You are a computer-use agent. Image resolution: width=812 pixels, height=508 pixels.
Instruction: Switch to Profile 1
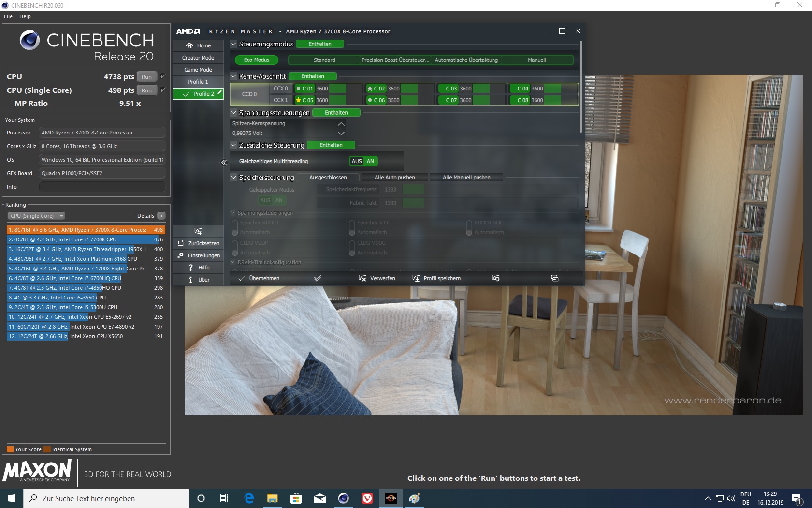coord(198,82)
